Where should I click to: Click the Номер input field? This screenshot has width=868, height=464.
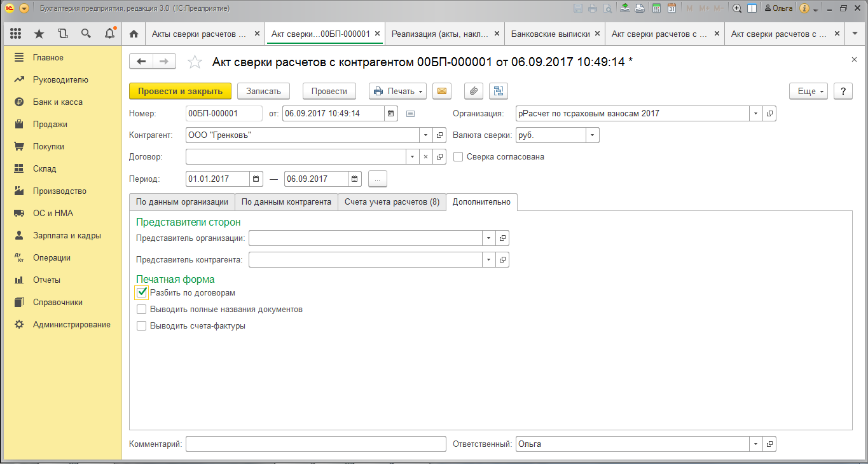224,114
